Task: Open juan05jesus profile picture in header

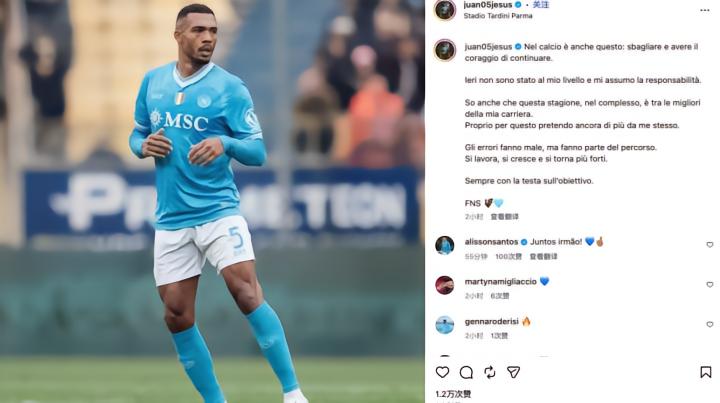Action: pos(444,10)
